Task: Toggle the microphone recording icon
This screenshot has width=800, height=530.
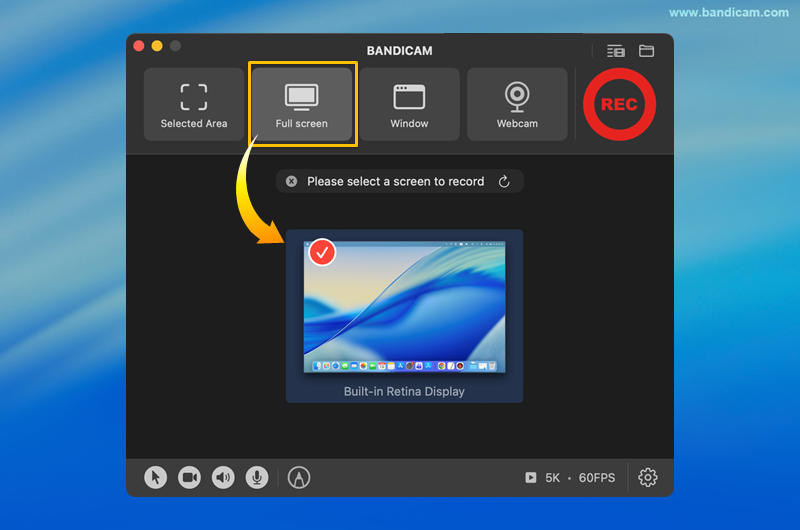Action: (x=257, y=478)
